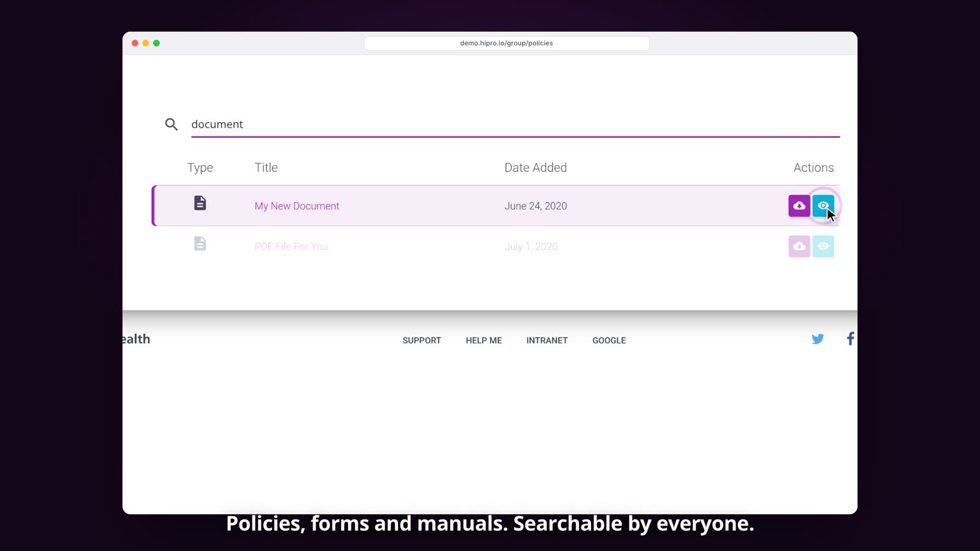Open the PDF File For You title link

click(292, 247)
